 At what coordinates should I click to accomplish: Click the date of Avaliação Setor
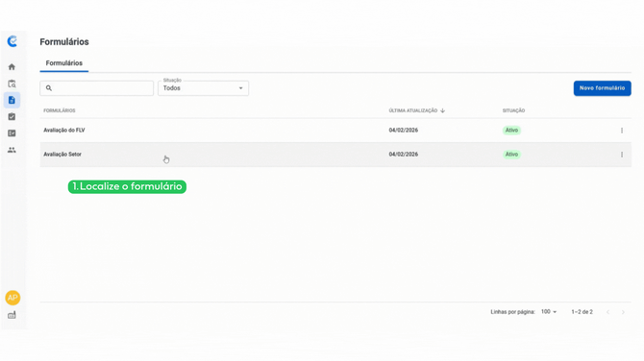tap(404, 155)
